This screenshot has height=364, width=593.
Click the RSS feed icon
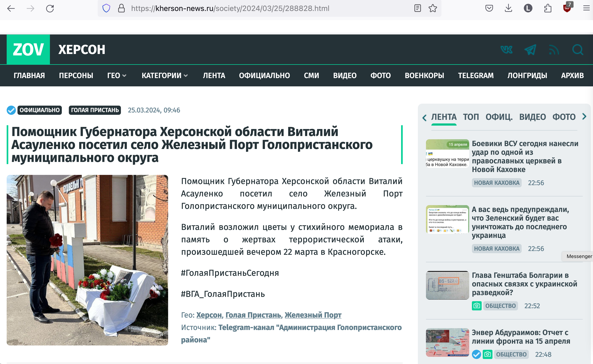[x=554, y=50]
